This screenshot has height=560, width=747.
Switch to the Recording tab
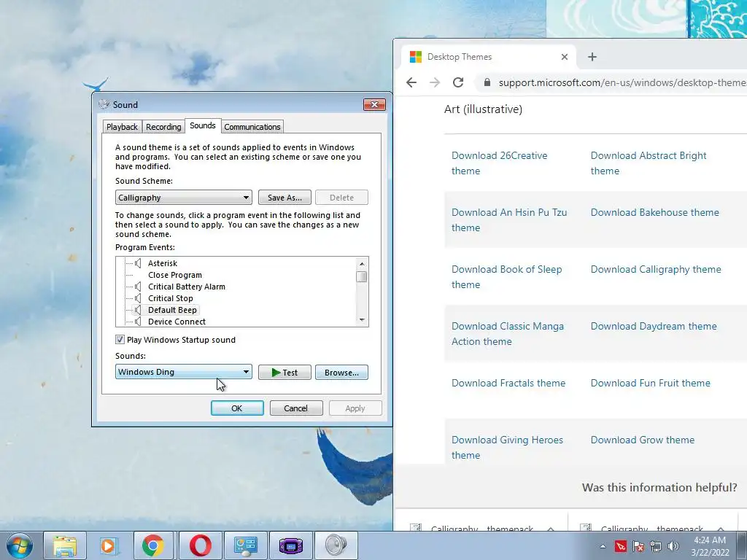pyautogui.click(x=163, y=127)
